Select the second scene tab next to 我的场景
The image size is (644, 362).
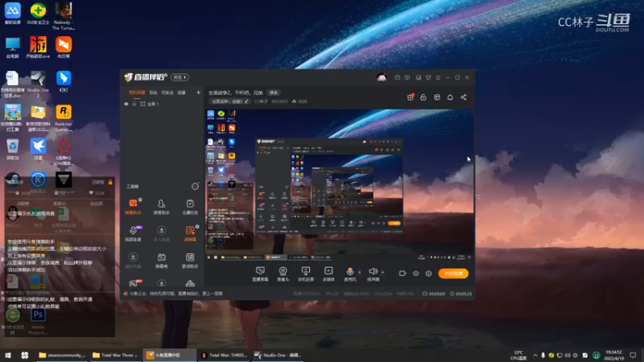coord(153,93)
